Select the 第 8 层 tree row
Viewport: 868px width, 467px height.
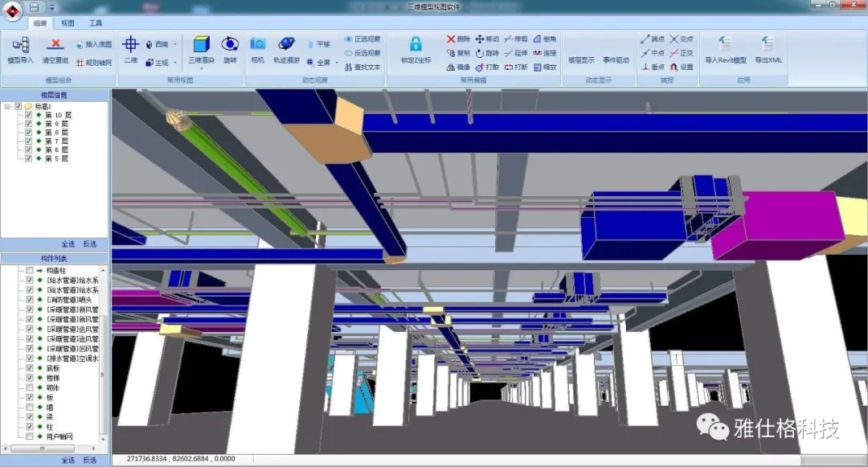pyautogui.click(x=56, y=133)
